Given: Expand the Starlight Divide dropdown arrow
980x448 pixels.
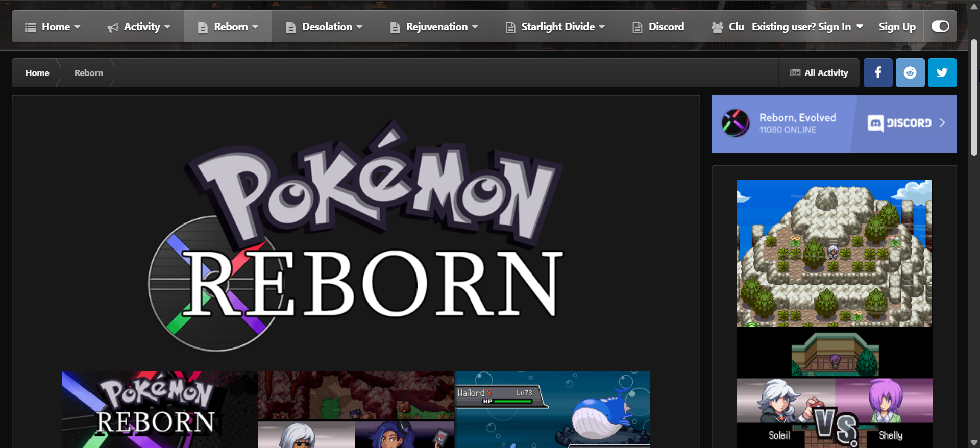Looking at the screenshot, I should [602, 27].
